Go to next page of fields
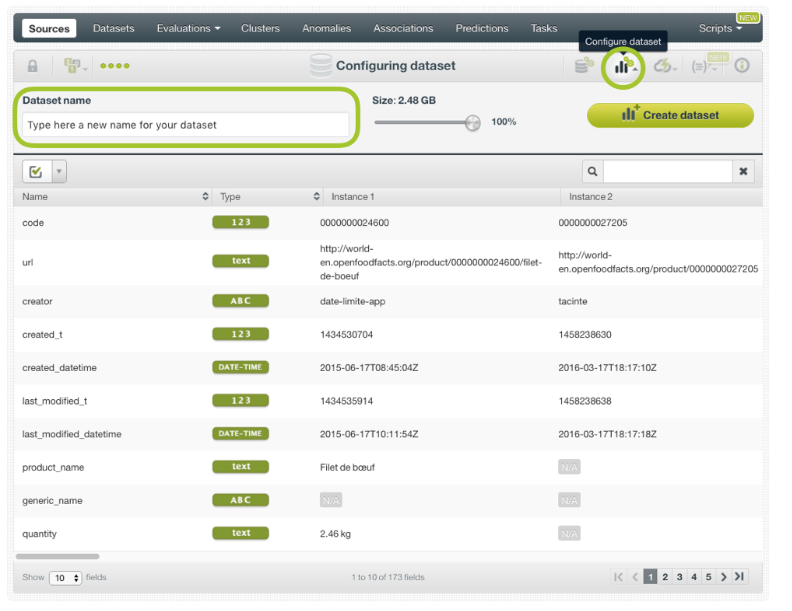This screenshot has width=792, height=611. [724, 577]
